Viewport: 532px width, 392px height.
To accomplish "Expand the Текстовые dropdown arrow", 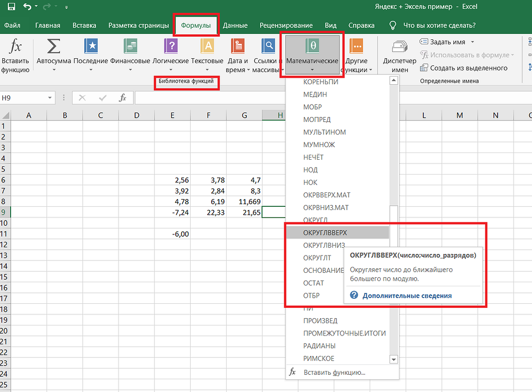I will [x=207, y=70].
